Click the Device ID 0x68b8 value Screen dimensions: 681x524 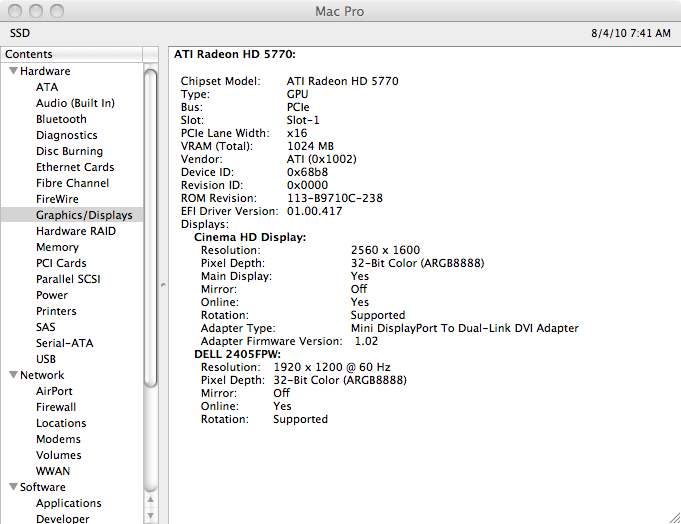pyautogui.click(x=307, y=172)
